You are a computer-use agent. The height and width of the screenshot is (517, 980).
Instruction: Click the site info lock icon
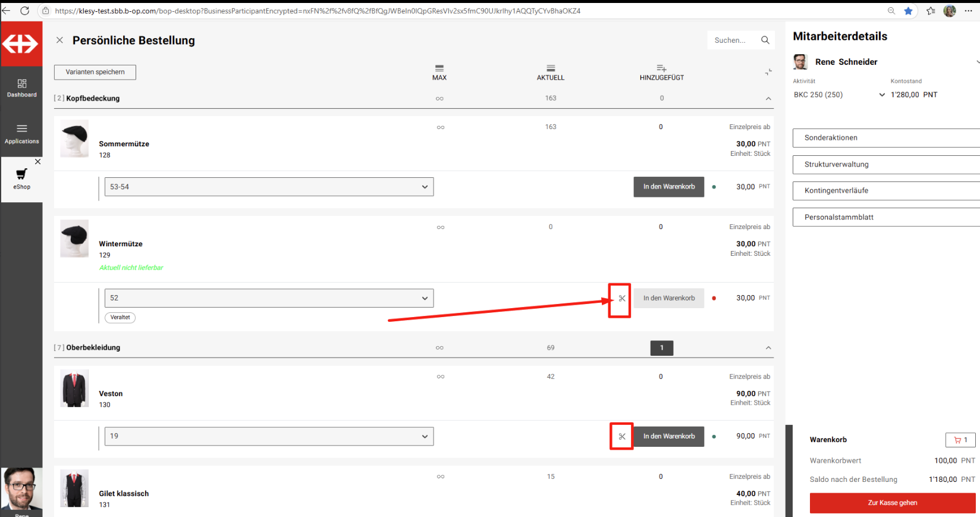click(x=46, y=11)
